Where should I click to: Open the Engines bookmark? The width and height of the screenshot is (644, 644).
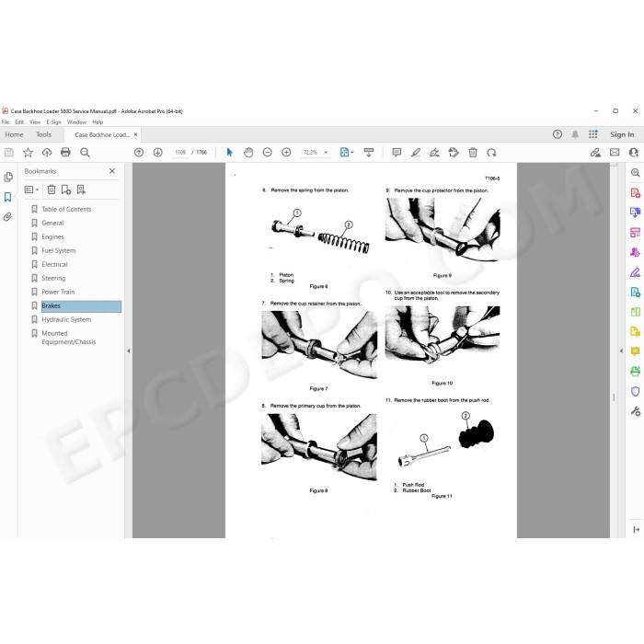coord(52,237)
